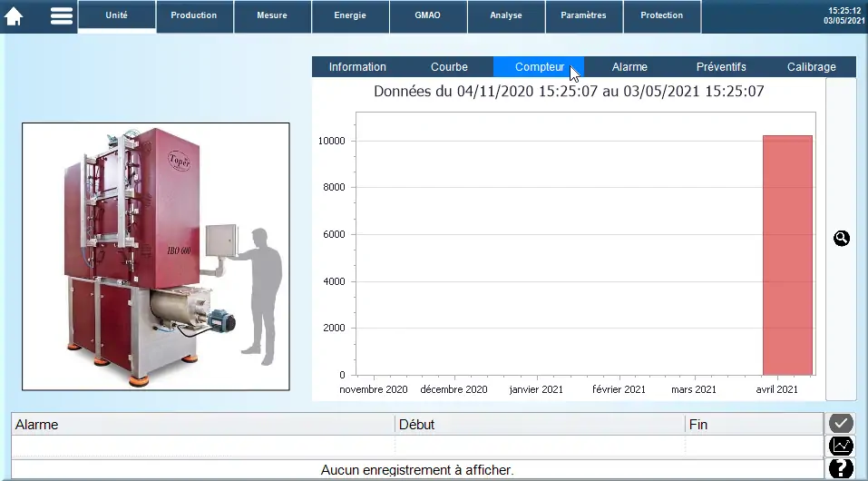Select the Information sub-tab
The width and height of the screenshot is (868, 481).
pos(357,67)
